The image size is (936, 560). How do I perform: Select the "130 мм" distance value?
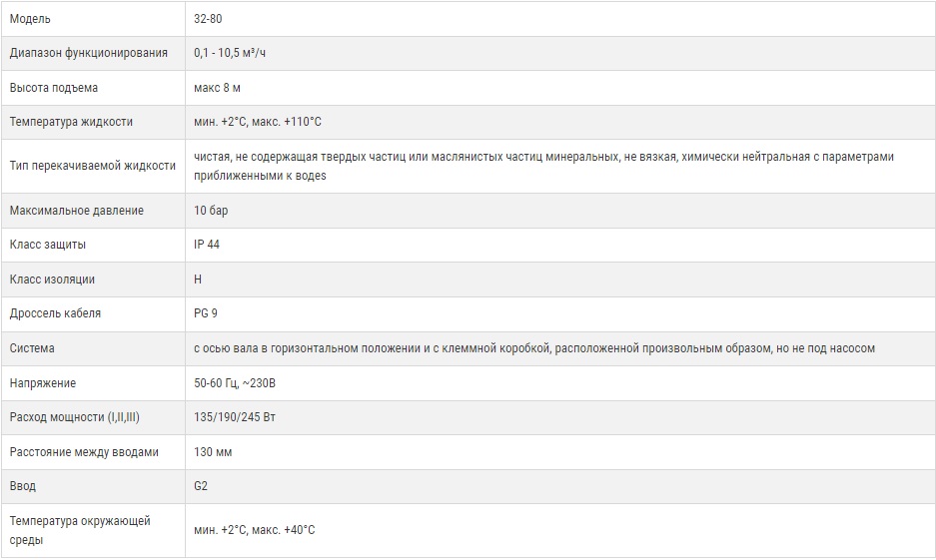[212, 452]
